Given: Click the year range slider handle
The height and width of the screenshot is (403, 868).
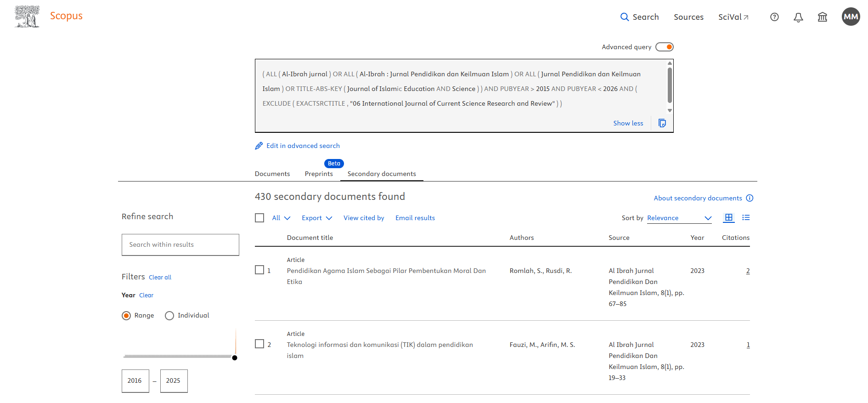Looking at the screenshot, I should (x=235, y=358).
